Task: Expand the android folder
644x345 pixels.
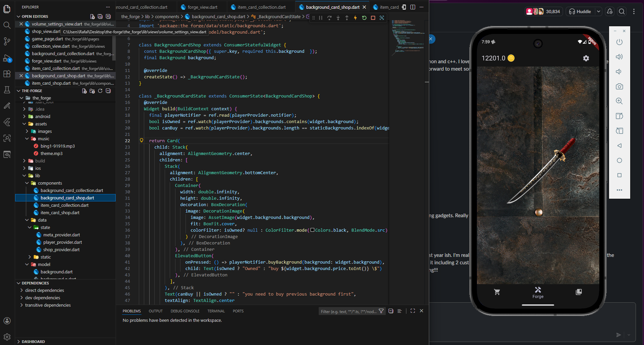Action: coord(43,116)
